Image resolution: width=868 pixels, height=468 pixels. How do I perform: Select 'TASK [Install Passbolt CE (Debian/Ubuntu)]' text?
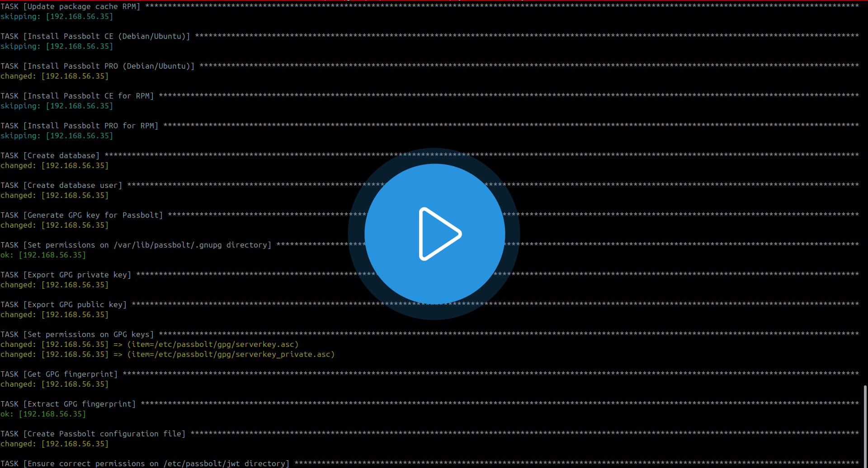95,36
